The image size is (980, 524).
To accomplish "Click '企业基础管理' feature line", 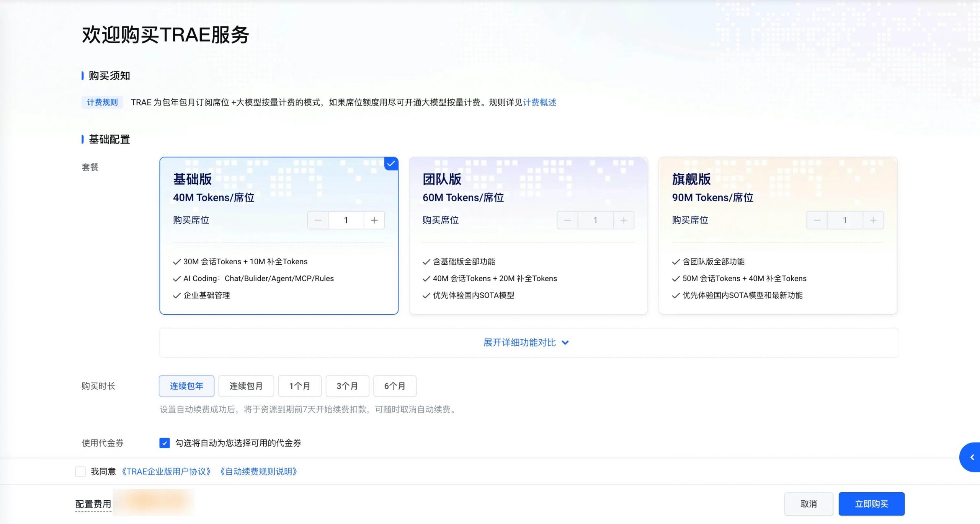I will pyautogui.click(x=207, y=295).
